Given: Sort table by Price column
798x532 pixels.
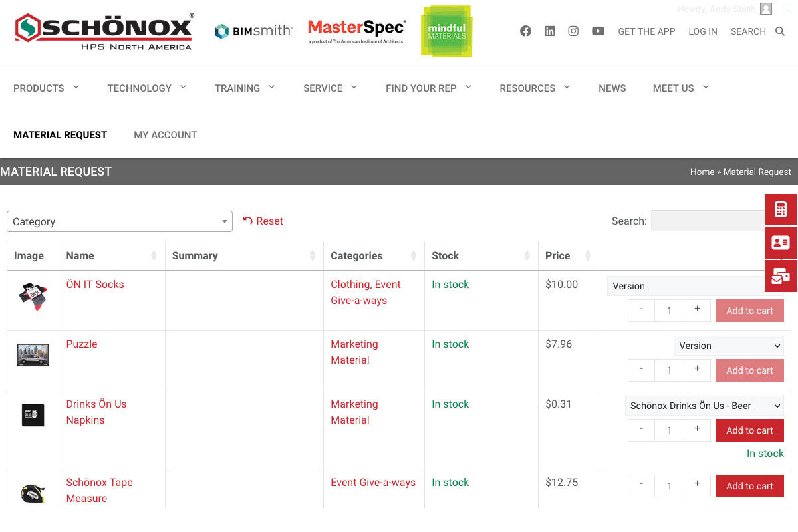Looking at the screenshot, I should 568,256.
